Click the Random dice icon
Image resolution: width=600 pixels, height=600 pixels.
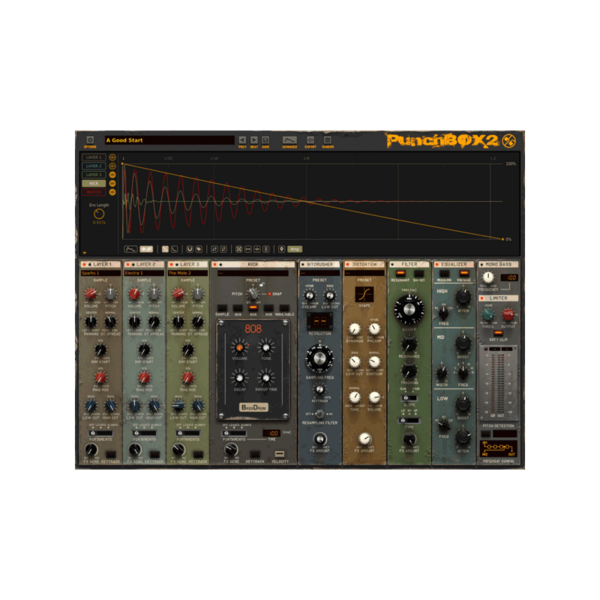[327, 140]
